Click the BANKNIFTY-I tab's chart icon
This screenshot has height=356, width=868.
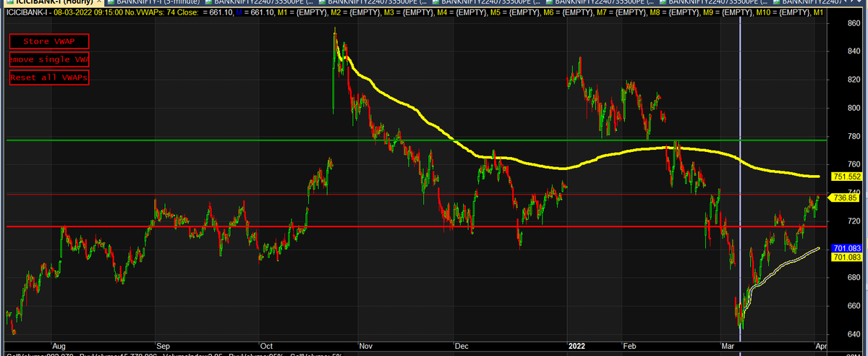(x=111, y=3)
